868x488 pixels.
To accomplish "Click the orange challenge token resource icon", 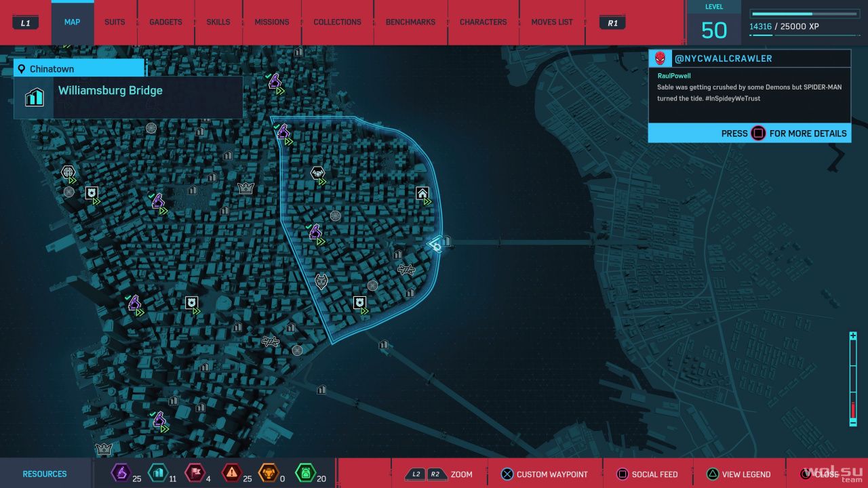I will pos(269,473).
